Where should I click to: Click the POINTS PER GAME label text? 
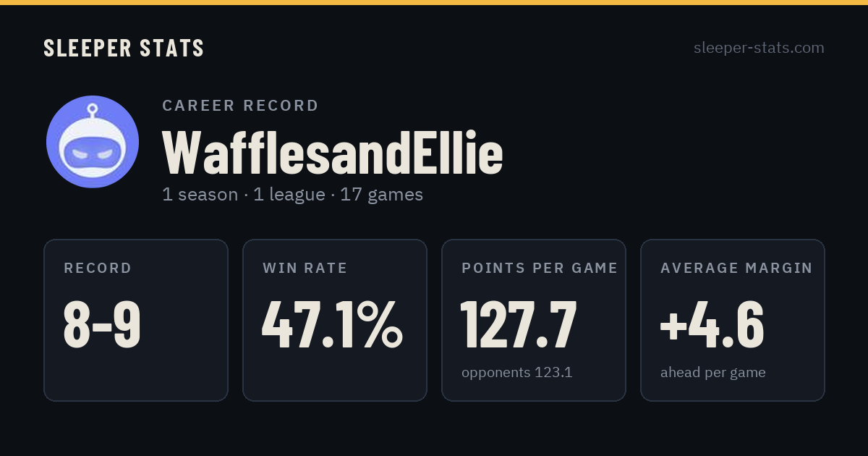540,269
